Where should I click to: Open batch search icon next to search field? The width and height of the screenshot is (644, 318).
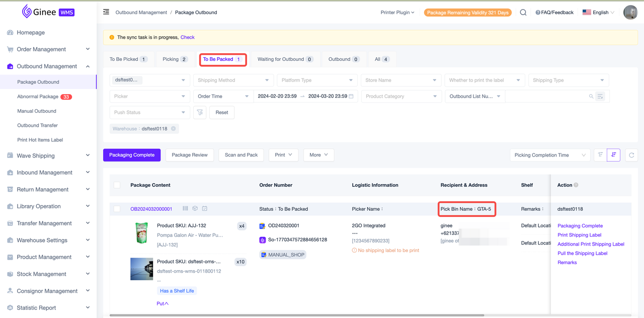pos(600,97)
